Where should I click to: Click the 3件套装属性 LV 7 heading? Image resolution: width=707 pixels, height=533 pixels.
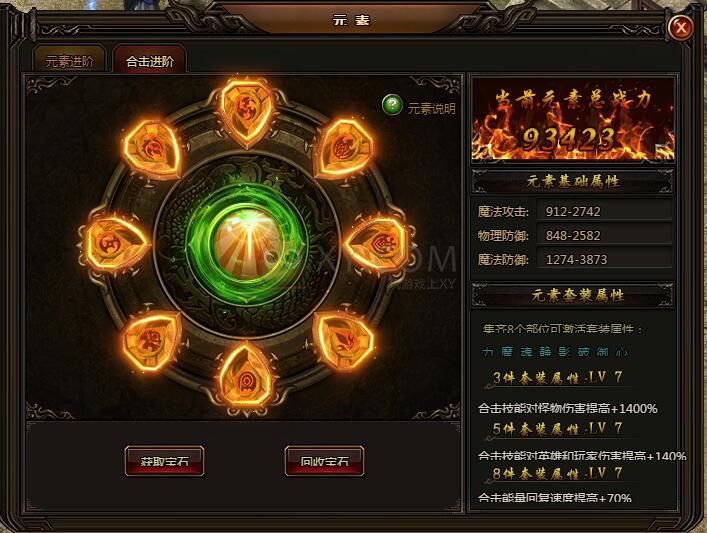557,377
